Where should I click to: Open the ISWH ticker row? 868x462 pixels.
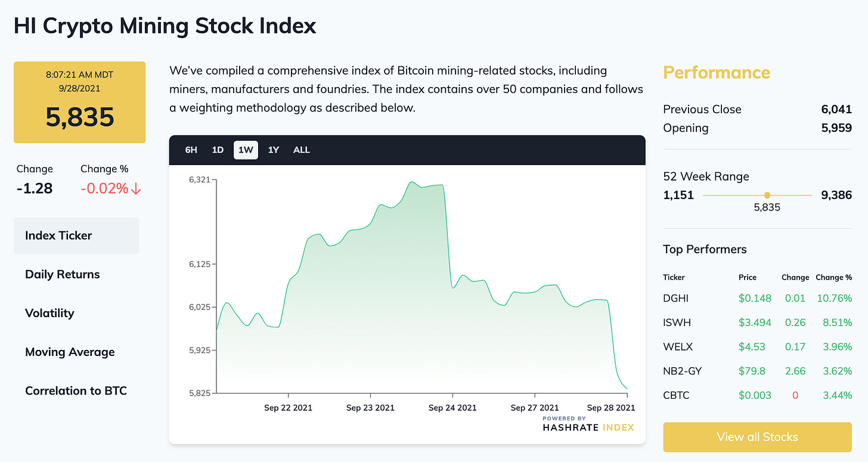[x=676, y=323]
